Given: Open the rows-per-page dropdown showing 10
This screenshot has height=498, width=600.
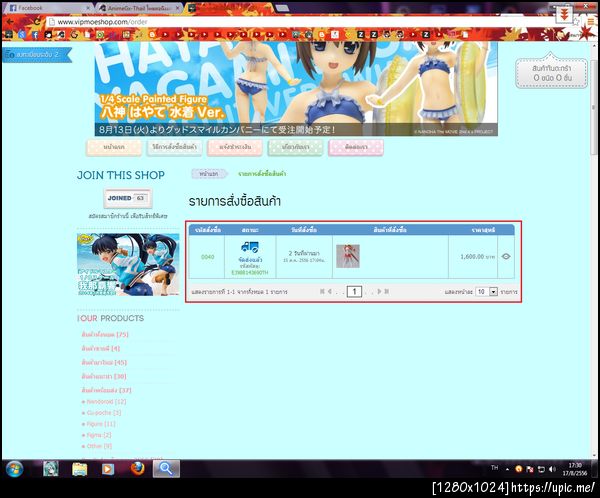Looking at the screenshot, I should click(x=486, y=292).
